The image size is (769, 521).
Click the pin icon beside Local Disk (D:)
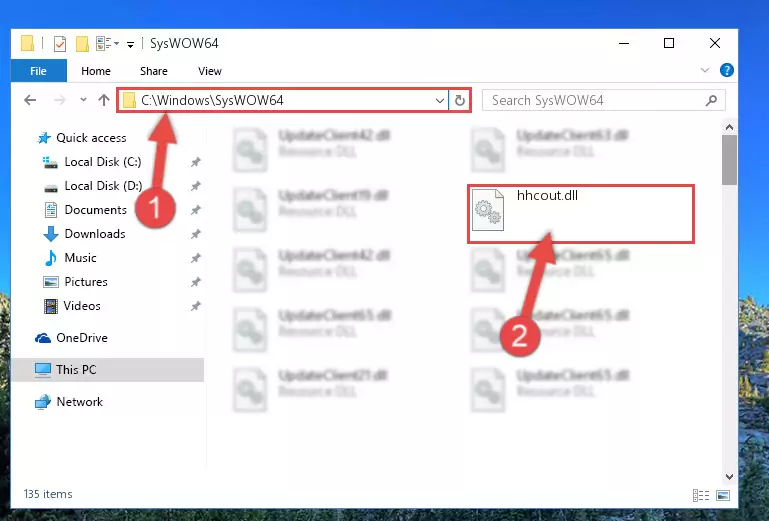pyautogui.click(x=196, y=186)
